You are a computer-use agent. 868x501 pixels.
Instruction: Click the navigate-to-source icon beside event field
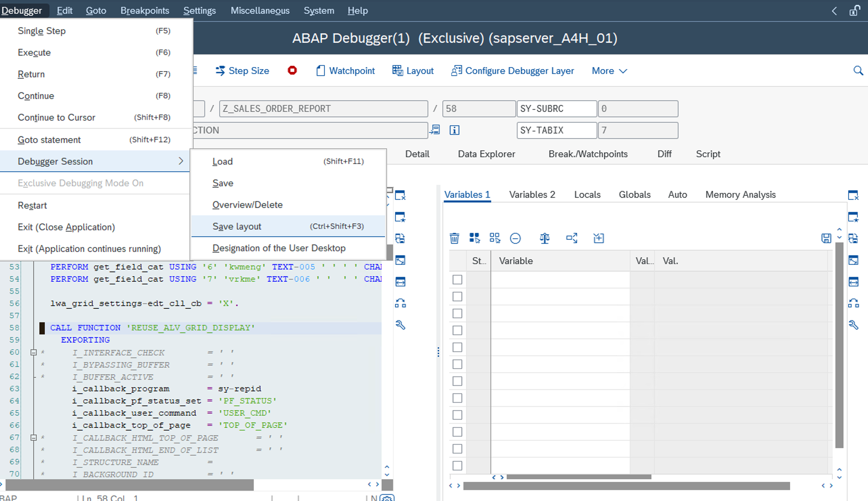tap(435, 130)
